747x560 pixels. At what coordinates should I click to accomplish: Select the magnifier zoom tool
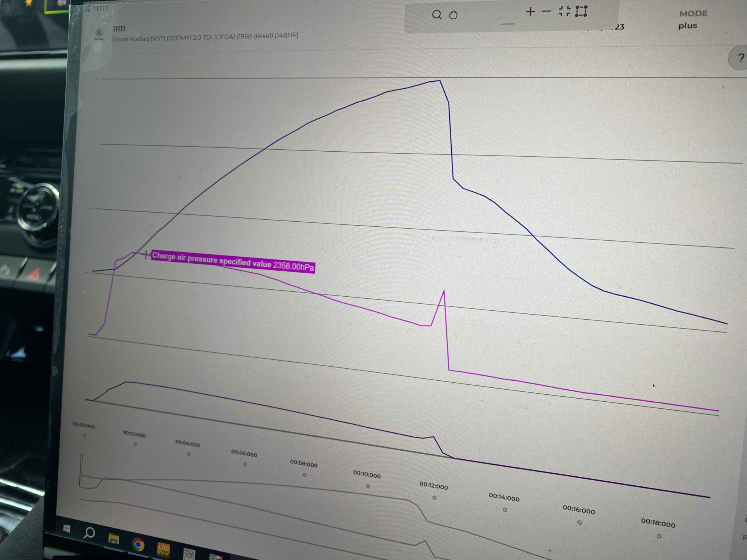pos(437,15)
